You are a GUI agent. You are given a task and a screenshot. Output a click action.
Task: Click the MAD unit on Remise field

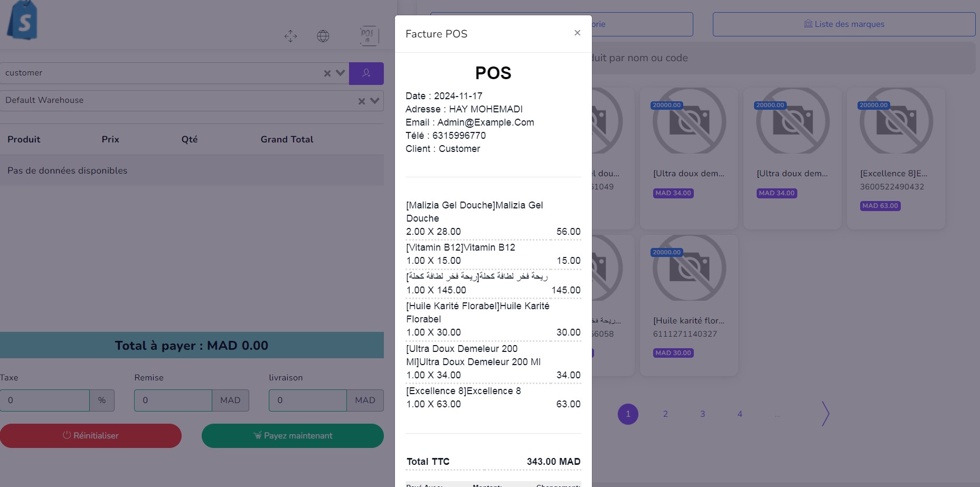click(230, 400)
